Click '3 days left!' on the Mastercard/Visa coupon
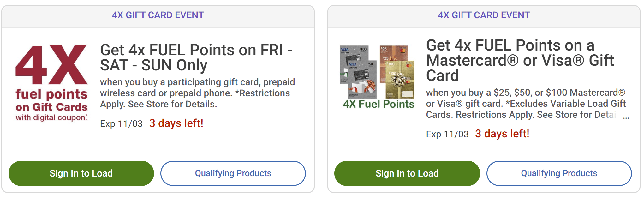The height and width of the screenshot is (198, 644). click(502, 134)
